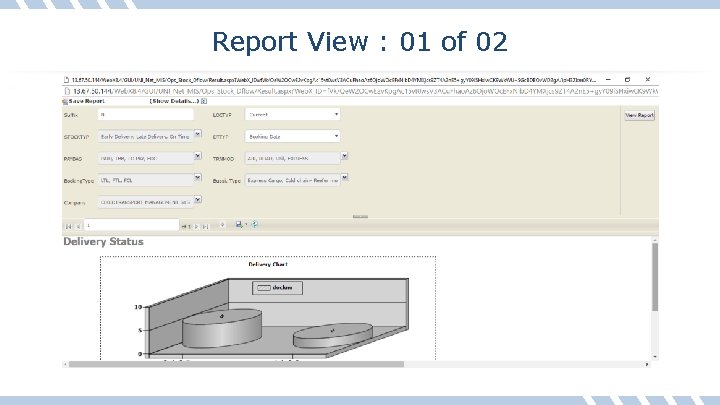Go to last report page
720x405 pixels.
point(205,226)
